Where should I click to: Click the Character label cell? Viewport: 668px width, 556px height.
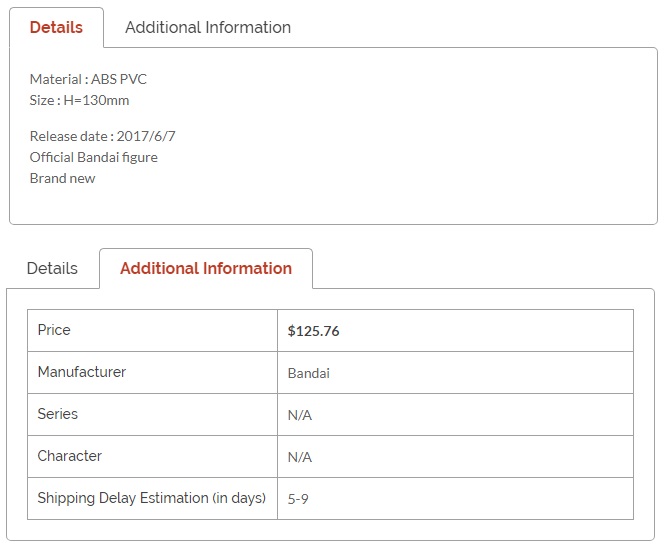[153, 456]
